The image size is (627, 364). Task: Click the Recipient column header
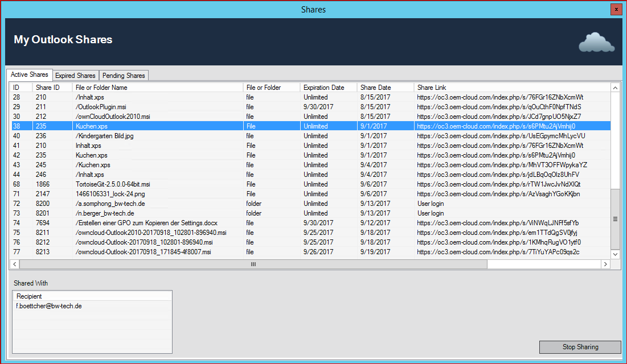point(92,296)
